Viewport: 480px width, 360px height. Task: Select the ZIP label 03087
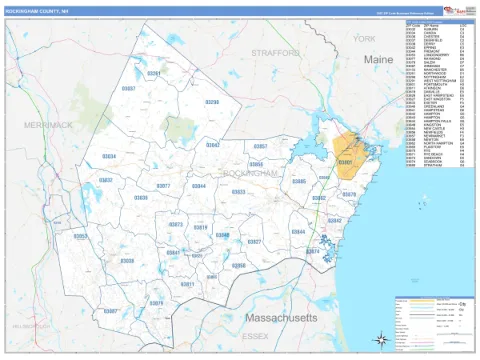click(110, 311)
